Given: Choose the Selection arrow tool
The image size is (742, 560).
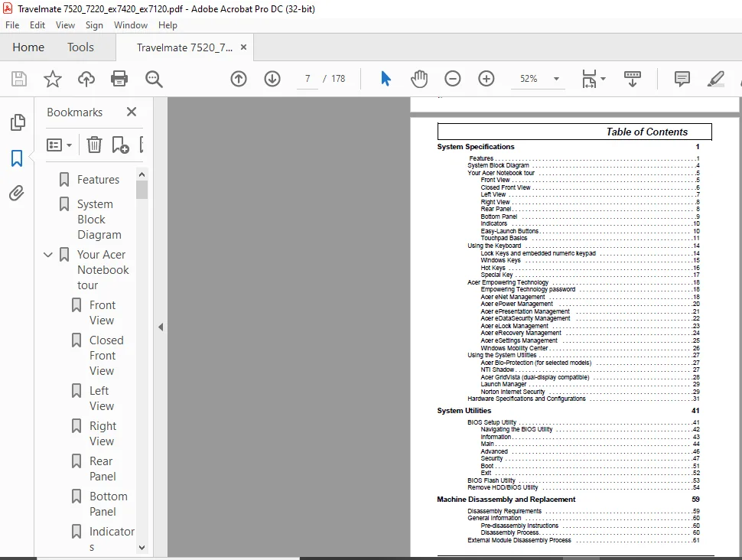Looking at the screenshot, I should tap(386, 79).
